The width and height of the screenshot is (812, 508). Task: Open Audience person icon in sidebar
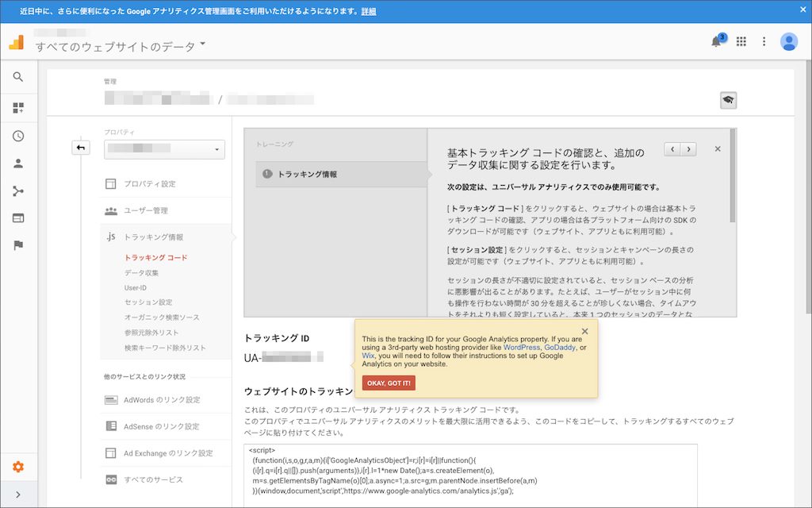click(18, 164)
